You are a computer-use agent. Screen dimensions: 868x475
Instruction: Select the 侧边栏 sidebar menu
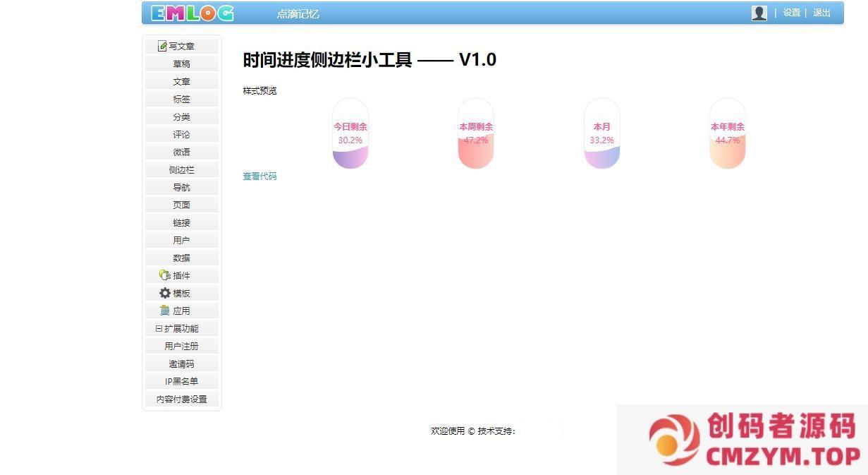(x=181, y=169)
